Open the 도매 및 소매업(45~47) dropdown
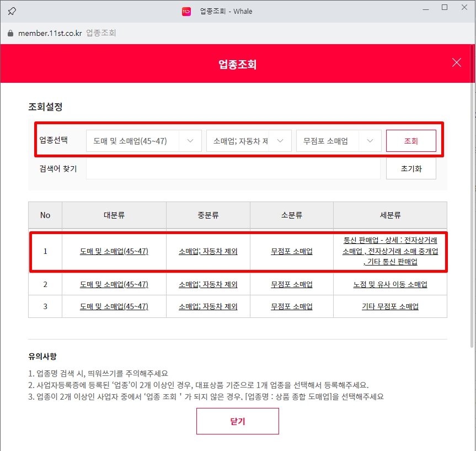 pos(144,141)
